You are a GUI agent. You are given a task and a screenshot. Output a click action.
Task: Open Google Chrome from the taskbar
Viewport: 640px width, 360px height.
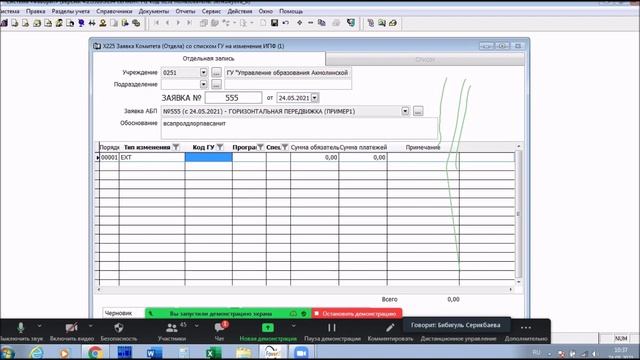click(x=95, y=352)
